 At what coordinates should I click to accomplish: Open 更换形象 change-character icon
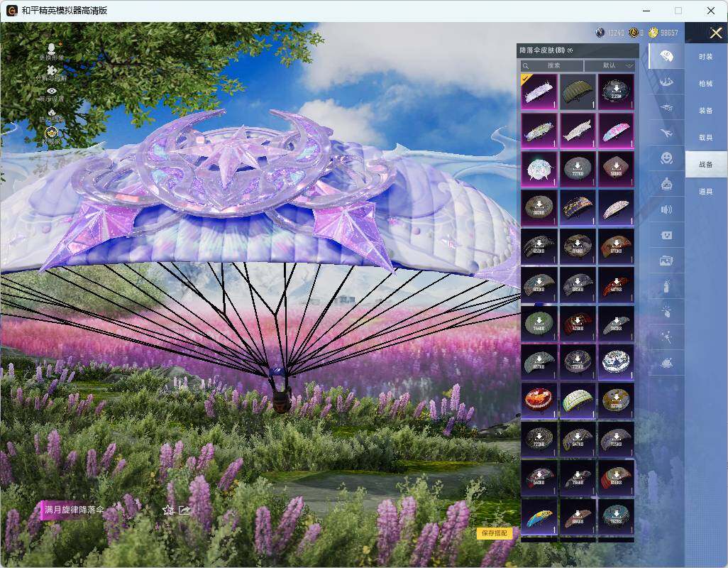(52, 50)
